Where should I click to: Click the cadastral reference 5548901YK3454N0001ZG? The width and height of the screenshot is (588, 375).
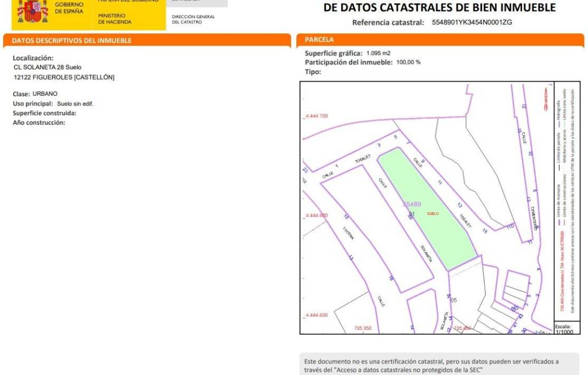(472, 23)
